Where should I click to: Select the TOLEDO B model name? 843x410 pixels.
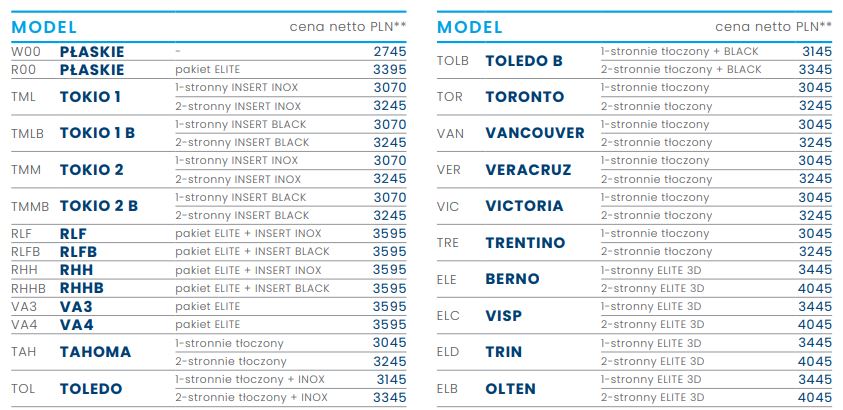pos(524,60)
